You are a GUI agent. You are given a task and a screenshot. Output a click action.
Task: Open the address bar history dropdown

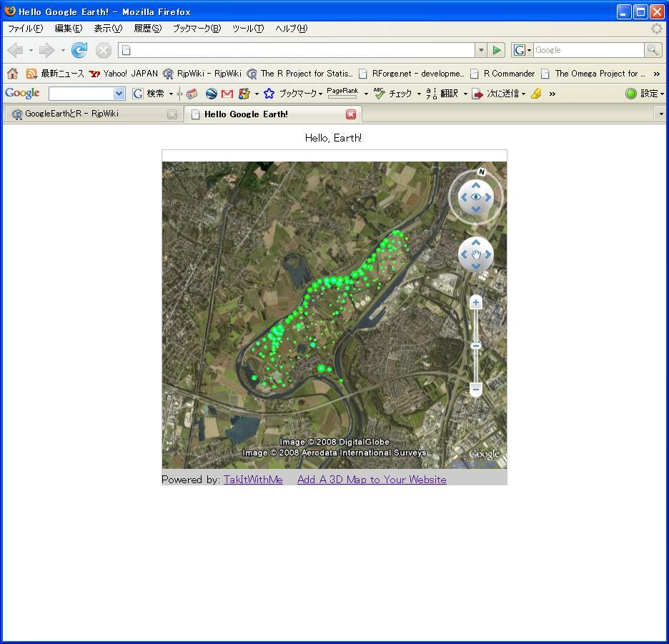coord(481,50)
